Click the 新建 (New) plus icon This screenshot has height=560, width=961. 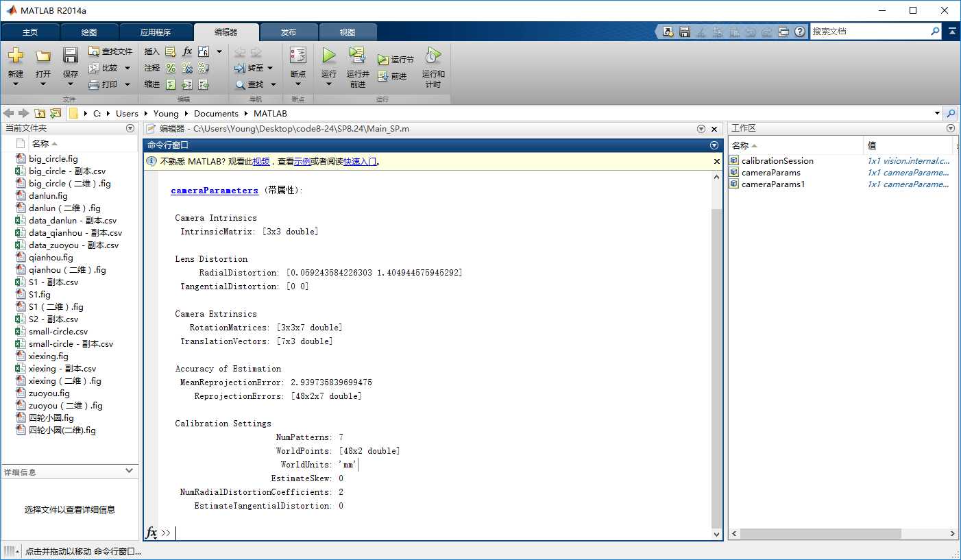[15, 56]
